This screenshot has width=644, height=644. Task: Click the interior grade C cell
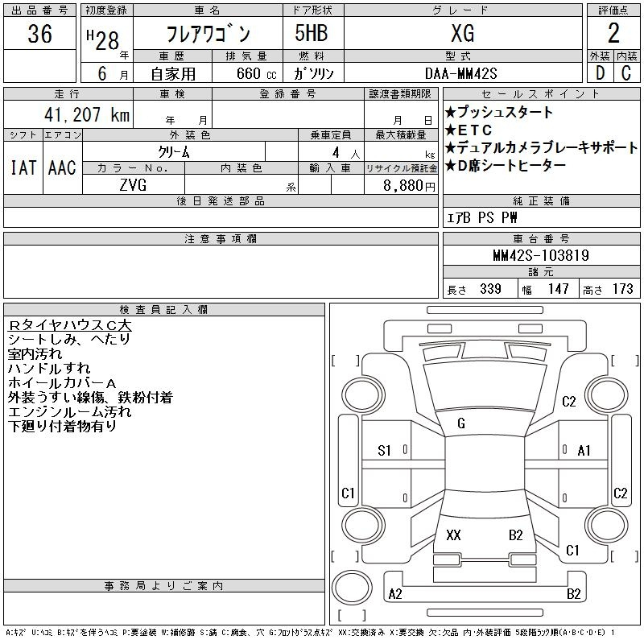[627, 72]
